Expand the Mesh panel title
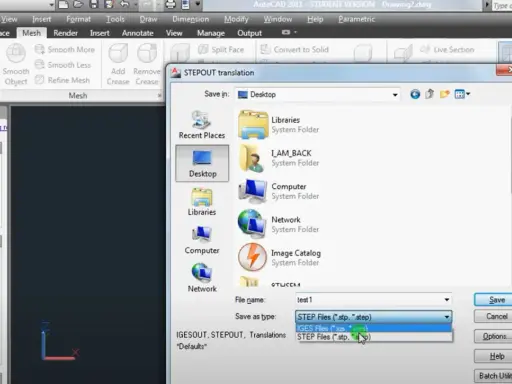 tap(78, 96)
